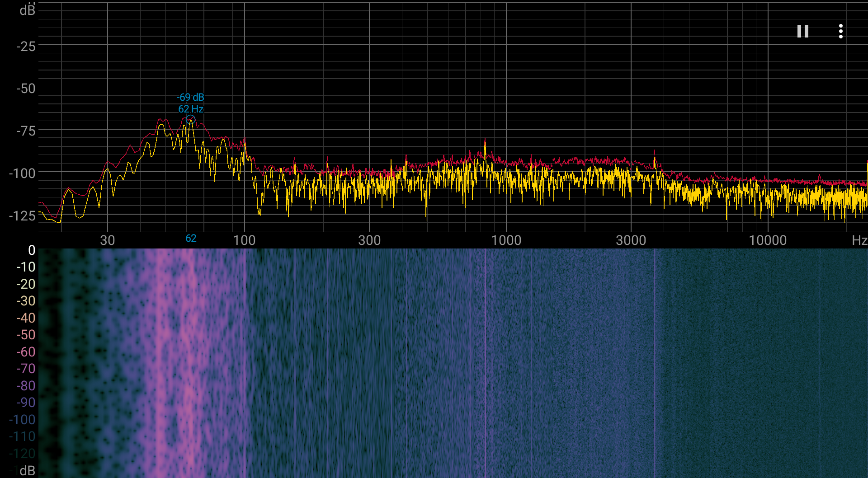Pause the spectrum analyzer
Screen dimensions: 868x478
(802, 31)
